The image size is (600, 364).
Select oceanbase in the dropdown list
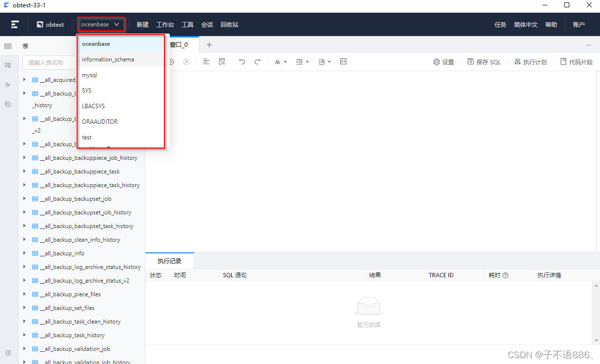click(121, 44)
